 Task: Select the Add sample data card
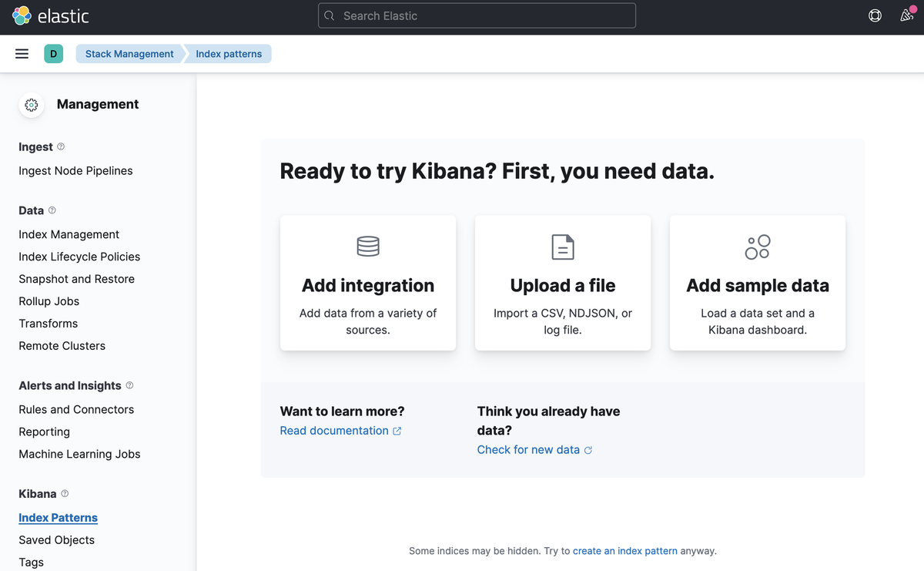tap(758, 283)
